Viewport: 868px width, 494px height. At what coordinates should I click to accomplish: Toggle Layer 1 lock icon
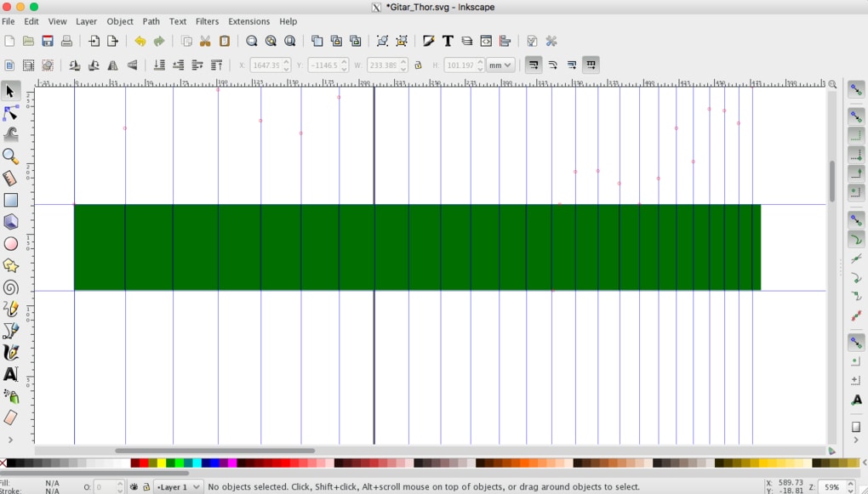point(146,487)
